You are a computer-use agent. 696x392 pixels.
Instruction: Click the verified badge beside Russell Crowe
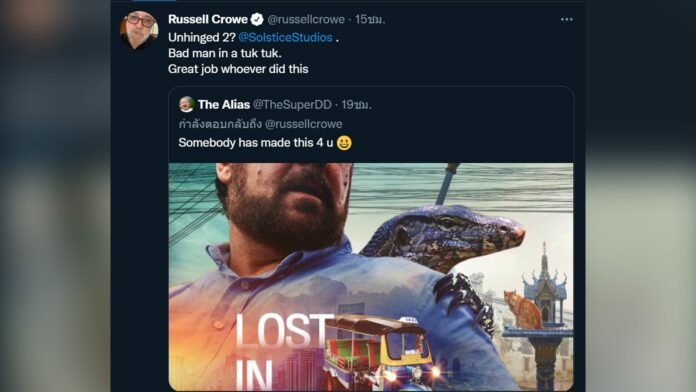pyautogui.click(x=257, y=20)
